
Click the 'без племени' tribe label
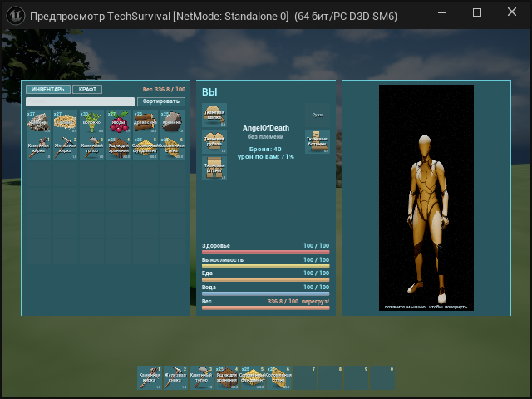[265, 136]
